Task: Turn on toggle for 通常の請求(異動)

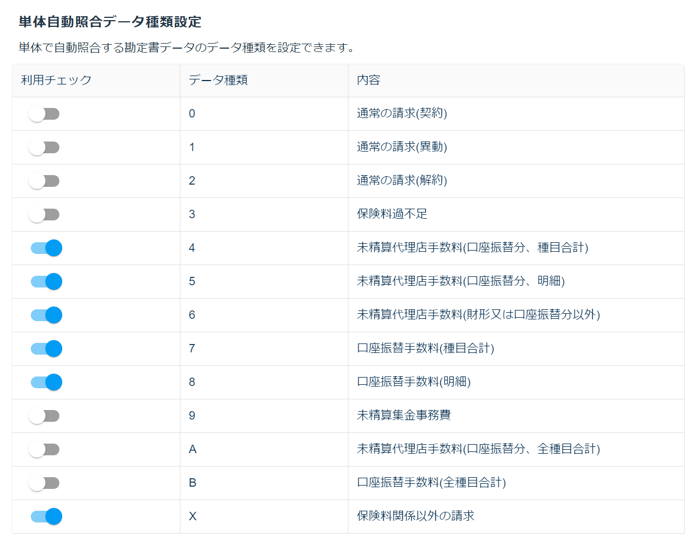Action: click(44, 147)
